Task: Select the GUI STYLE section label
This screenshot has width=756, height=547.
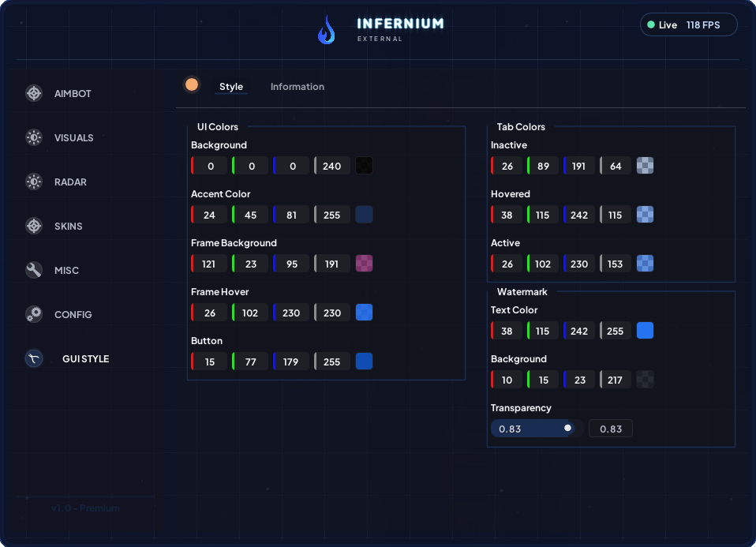Action: [x=86, y=359]
